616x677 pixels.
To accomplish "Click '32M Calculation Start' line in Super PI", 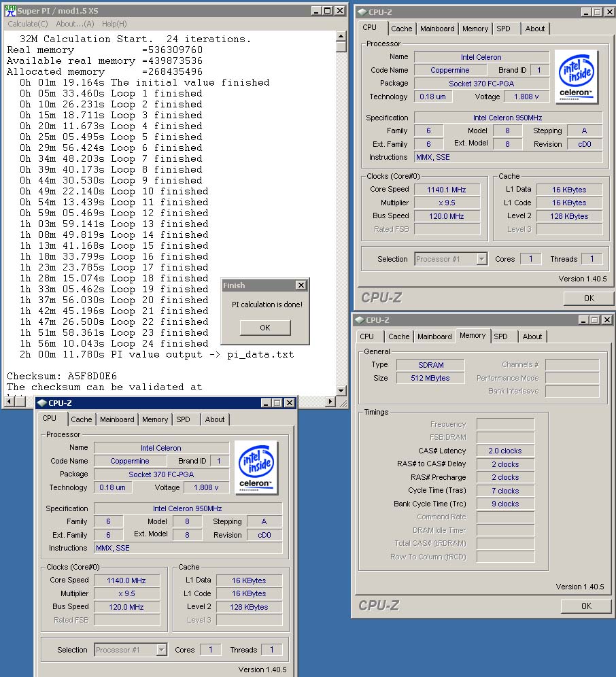I will 135,39.
